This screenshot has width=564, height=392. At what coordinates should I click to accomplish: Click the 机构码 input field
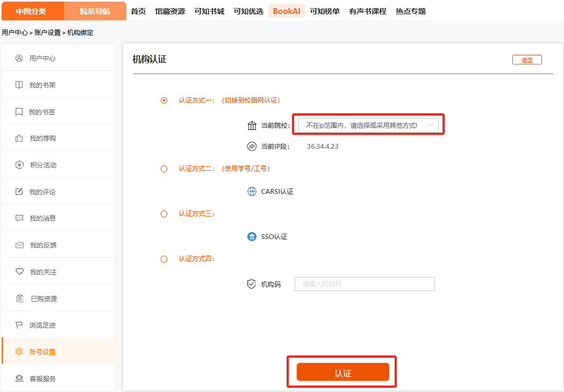click(x=365, y=284)
